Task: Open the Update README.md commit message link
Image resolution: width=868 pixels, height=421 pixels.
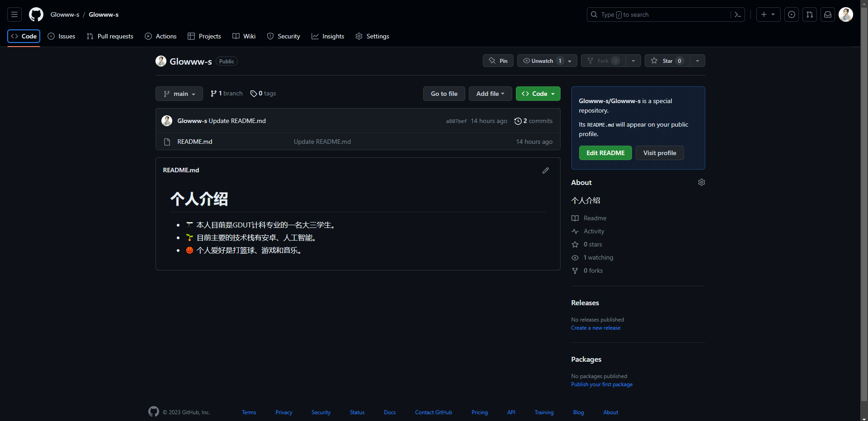Action: (x=322, y=142)
